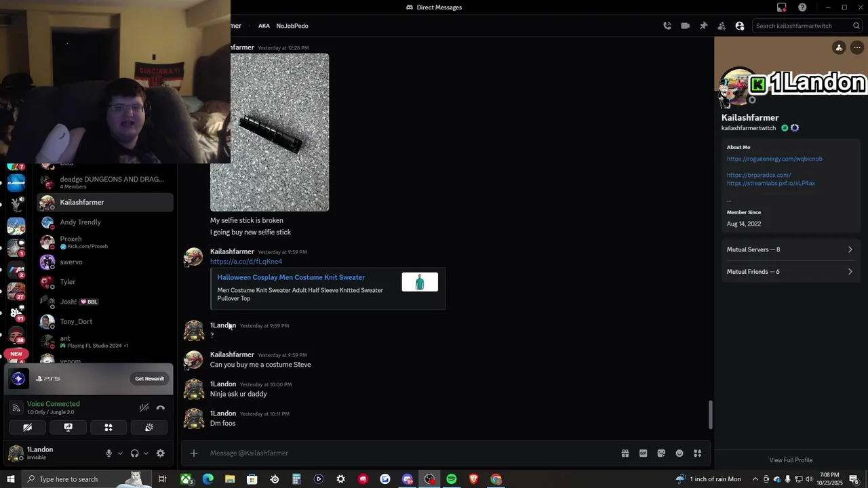Screen dimensions: 868x488
Task: Open the brparadox.com link
Action: pyautogui.click(x=759, y=175)
